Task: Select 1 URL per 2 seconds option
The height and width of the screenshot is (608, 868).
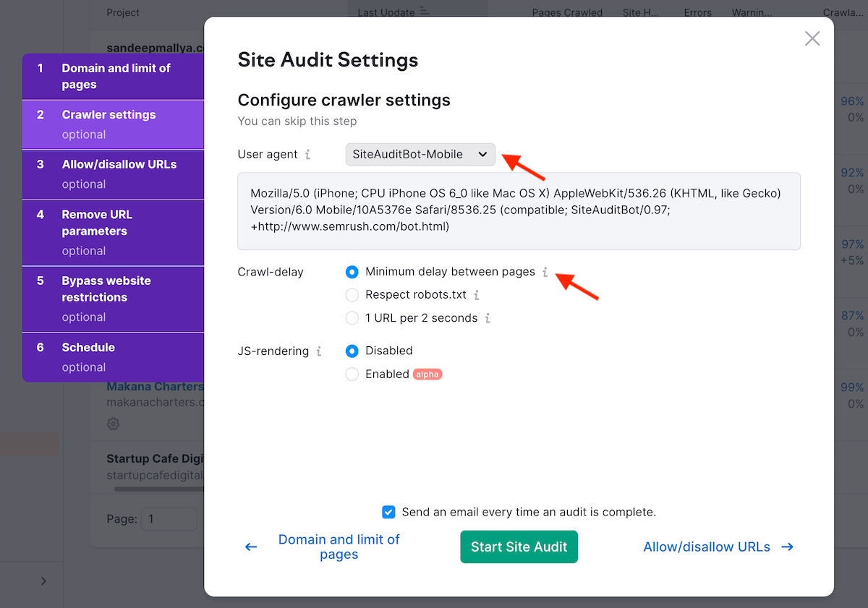Action: (x=352, y=318)
